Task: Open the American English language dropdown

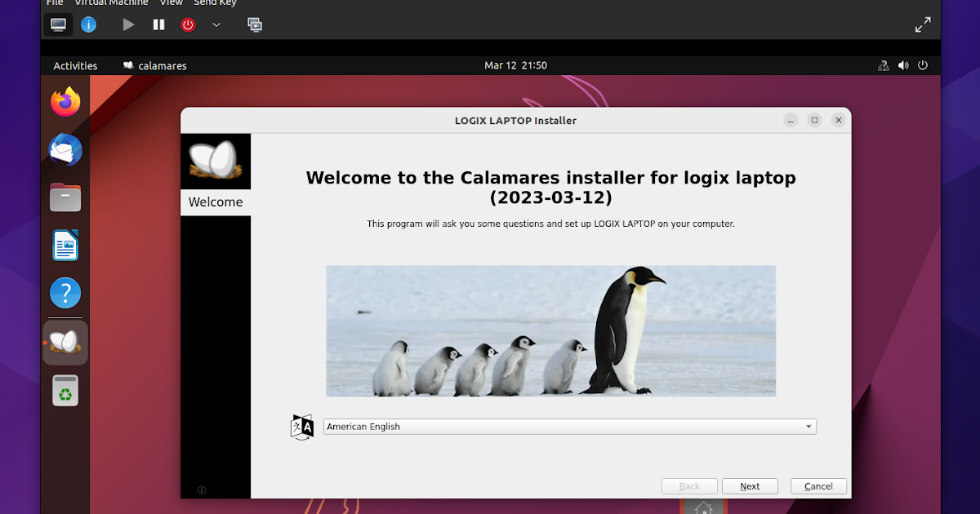Action: coord(570,427)
